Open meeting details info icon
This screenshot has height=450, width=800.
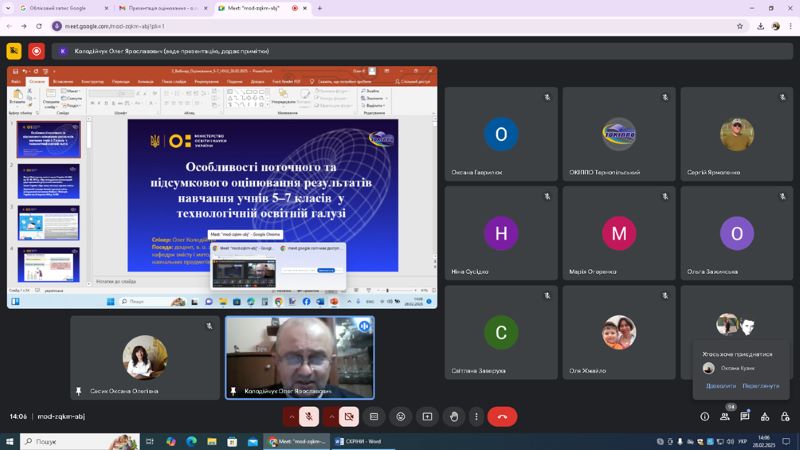point(705,416)
